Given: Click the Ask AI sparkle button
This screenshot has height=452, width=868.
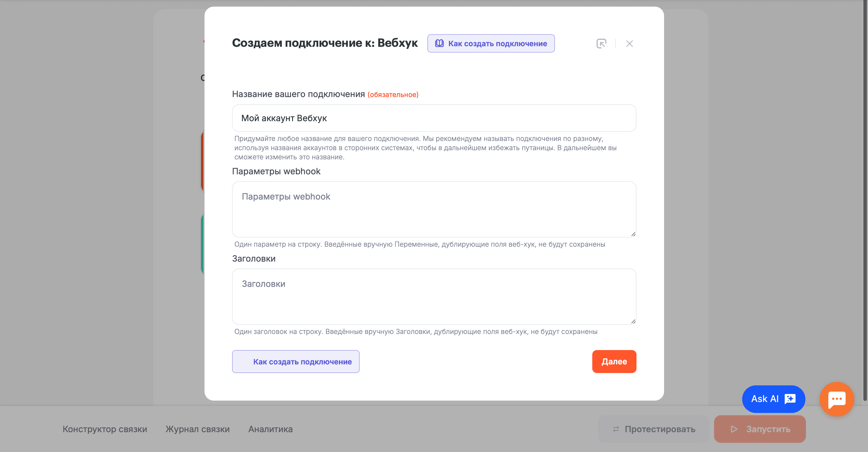Looking at the screenshot, I should point(773,399).
